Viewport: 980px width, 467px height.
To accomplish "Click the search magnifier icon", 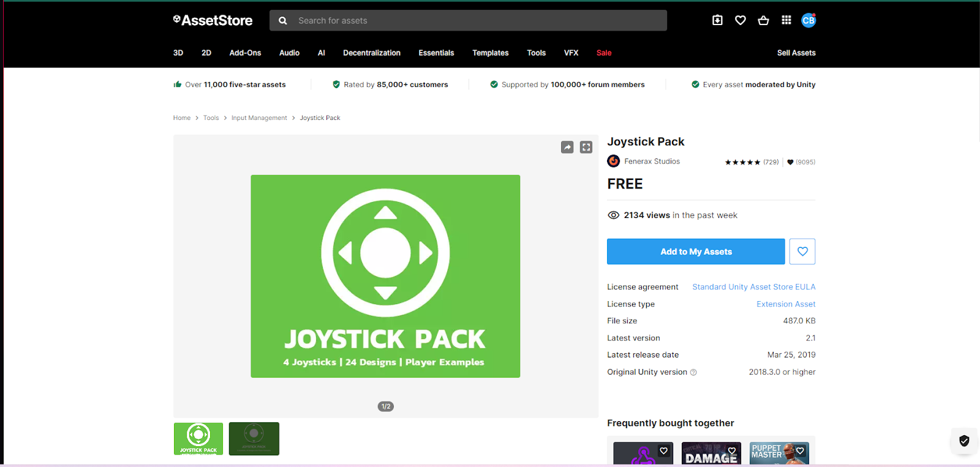I will pos(283,21).
